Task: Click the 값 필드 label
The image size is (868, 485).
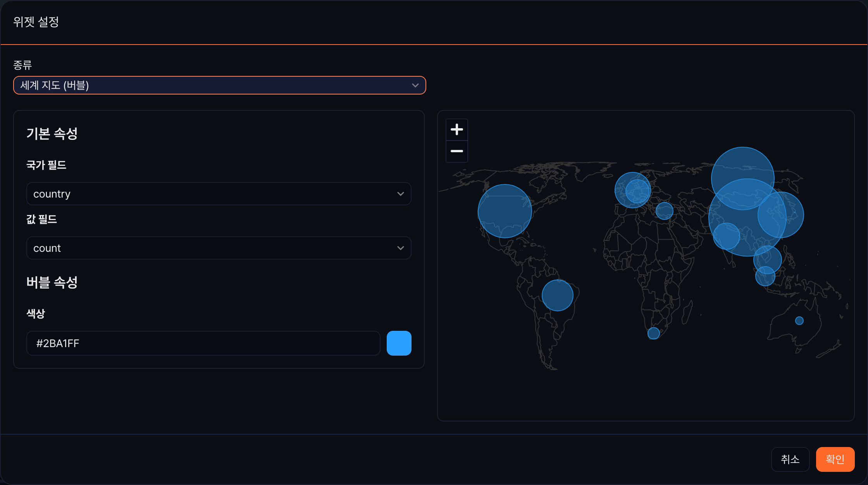Action: point(41,219)
